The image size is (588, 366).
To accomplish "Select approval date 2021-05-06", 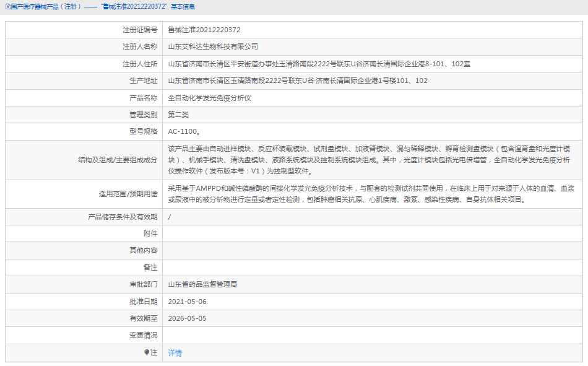I will (187, 302).
